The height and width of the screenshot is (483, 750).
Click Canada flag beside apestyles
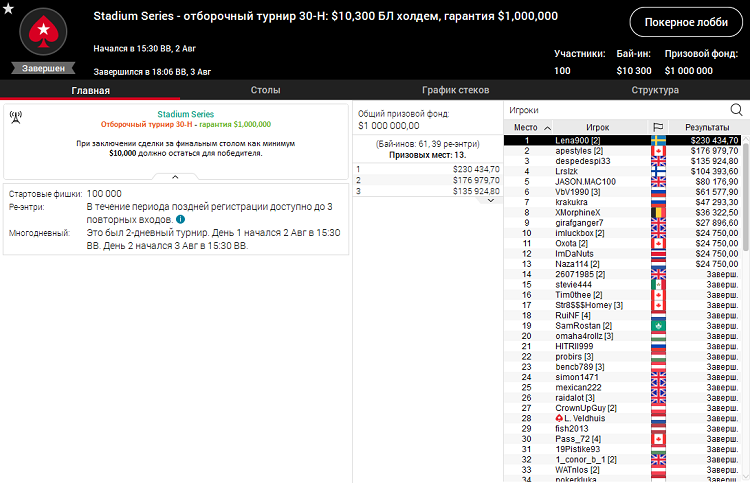[x=658, y=151]
